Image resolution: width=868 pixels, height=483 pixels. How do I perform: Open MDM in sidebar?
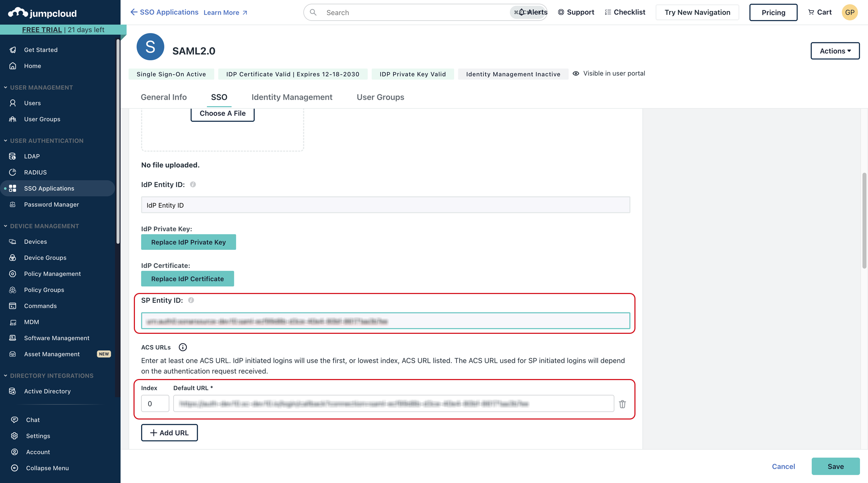pyautogui.click(x=32, y=322)
